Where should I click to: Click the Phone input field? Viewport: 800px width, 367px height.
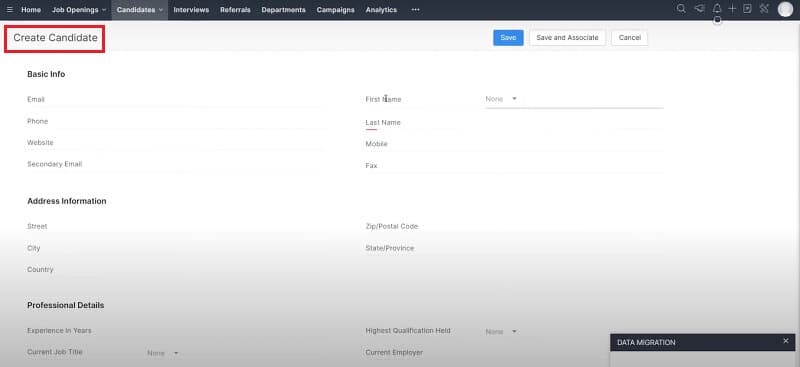(x=235, y=121)
